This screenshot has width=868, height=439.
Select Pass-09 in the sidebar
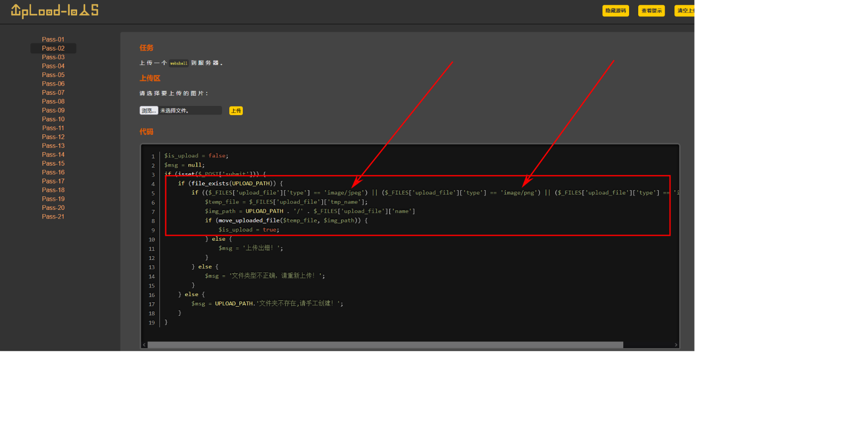pos(53,110)
